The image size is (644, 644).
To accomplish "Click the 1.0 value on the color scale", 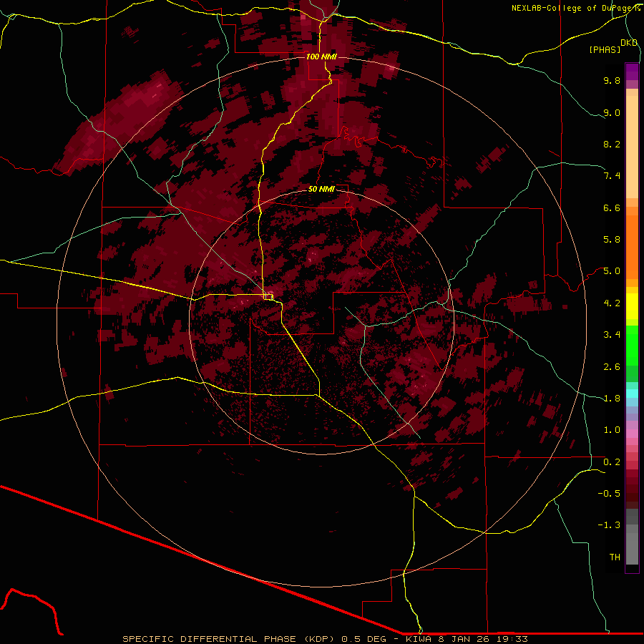I will point(612,429).
